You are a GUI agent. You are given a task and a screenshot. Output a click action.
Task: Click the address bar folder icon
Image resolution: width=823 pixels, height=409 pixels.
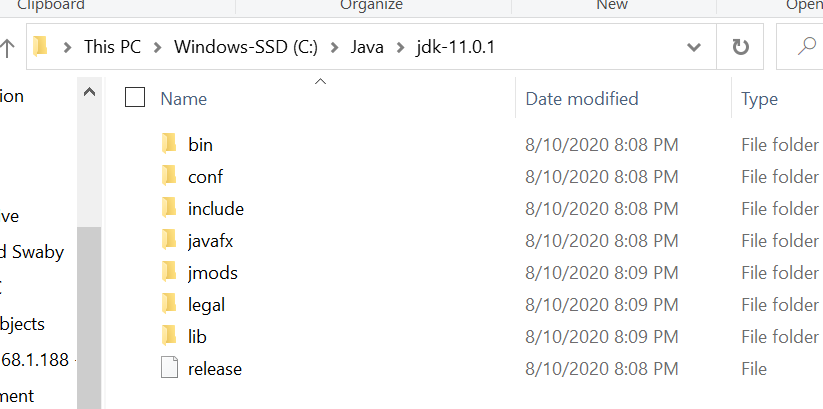click(x=41, y=47)
